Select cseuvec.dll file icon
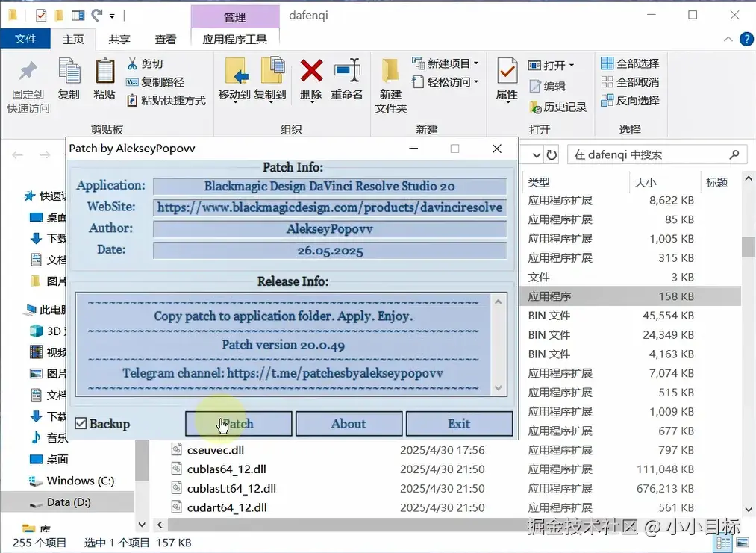This screenshot has height=553, width=756. click(177, 449)
